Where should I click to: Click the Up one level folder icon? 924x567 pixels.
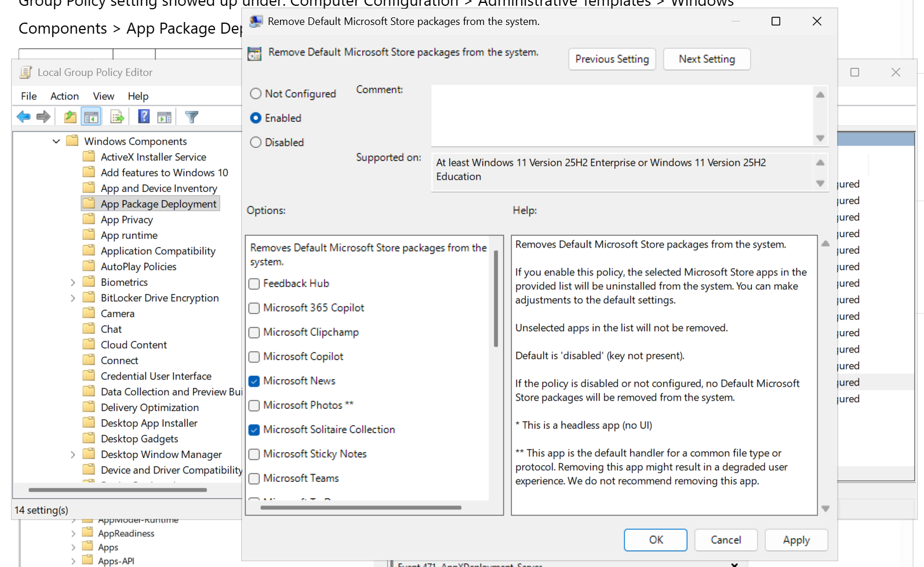[70, 117]
